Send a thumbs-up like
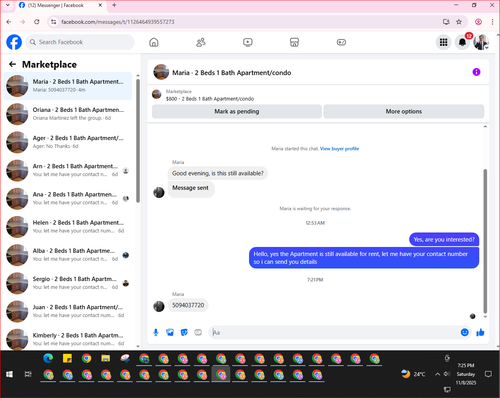 [480, 332]
